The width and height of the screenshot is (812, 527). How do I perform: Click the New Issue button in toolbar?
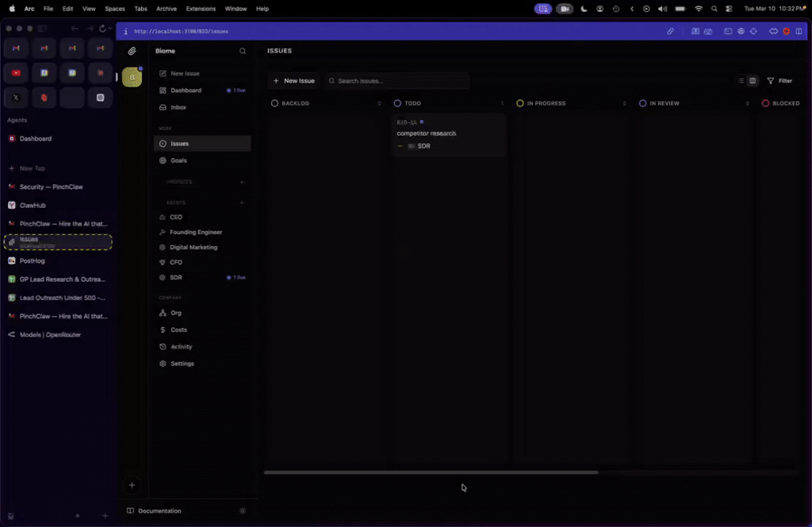click(293, 81)
